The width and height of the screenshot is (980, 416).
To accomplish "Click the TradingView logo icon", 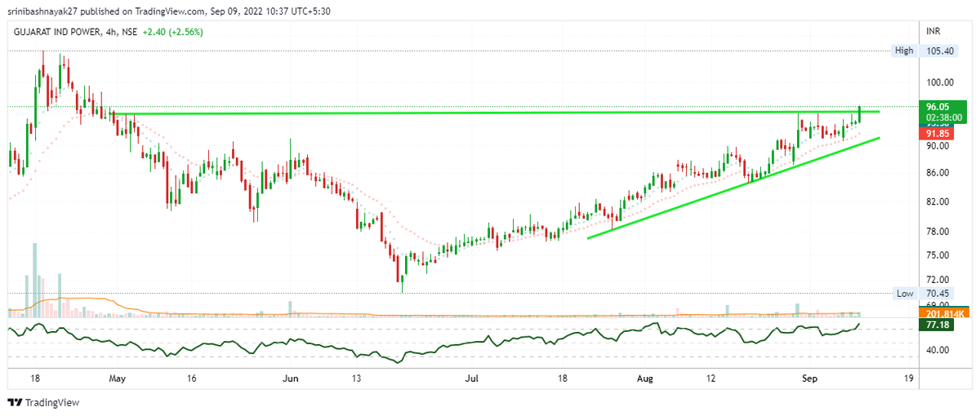I will [15, 402].
